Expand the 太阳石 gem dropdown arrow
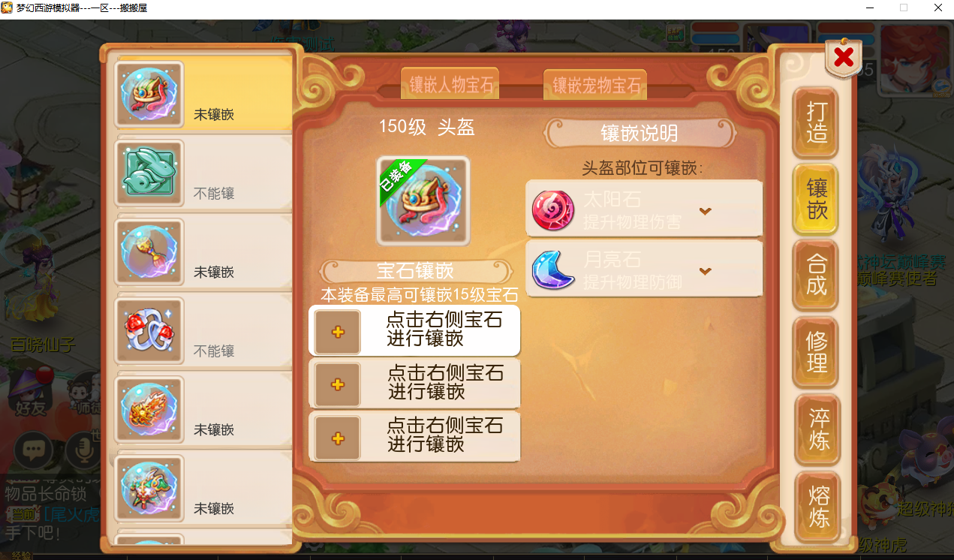Screen dimensions: 954x560 [705, 211]
